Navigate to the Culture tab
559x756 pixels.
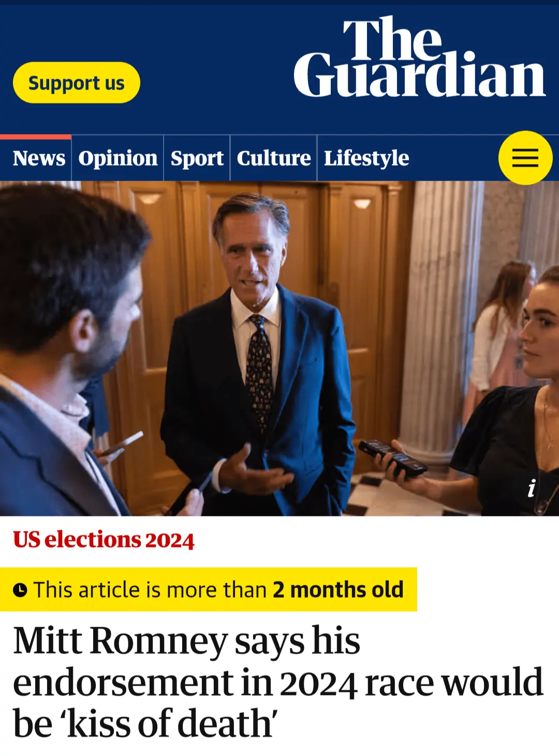(273, 158)
